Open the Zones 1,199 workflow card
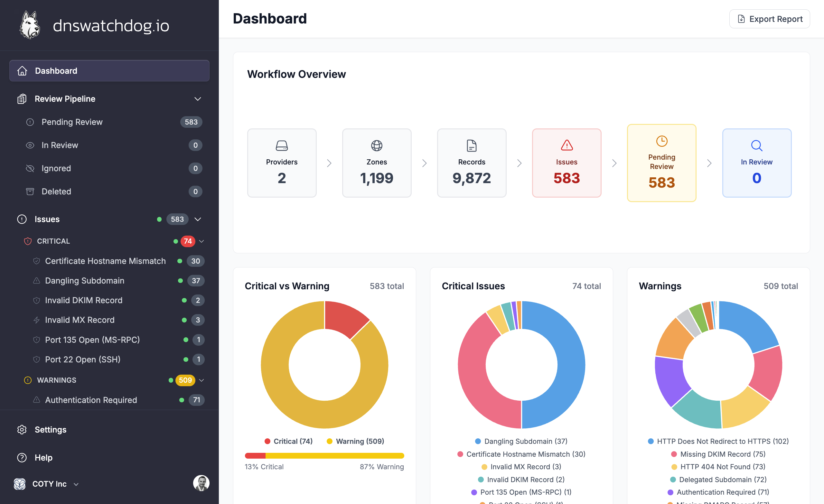The image size is (824, 504). tap(377, 163)
